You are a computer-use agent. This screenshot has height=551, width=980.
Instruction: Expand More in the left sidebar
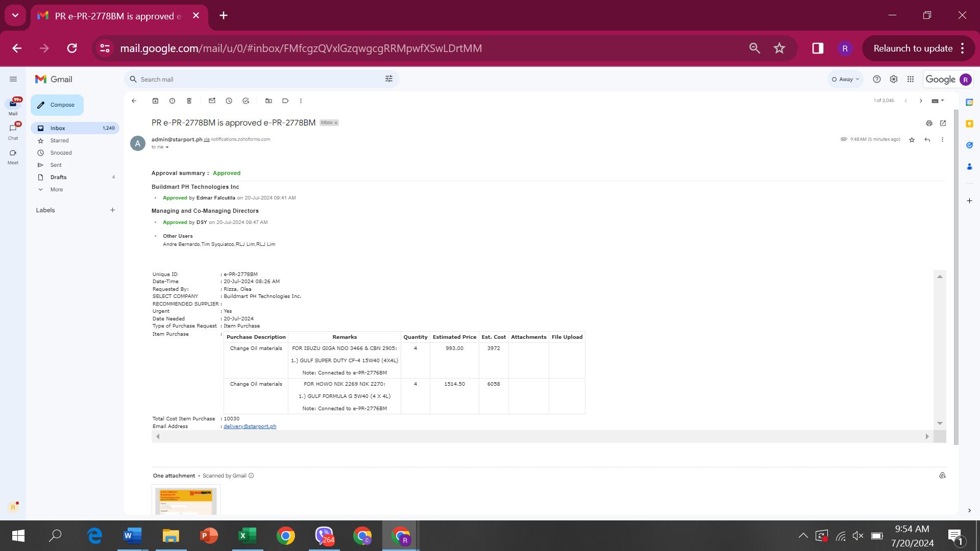(x=56, y=190)
